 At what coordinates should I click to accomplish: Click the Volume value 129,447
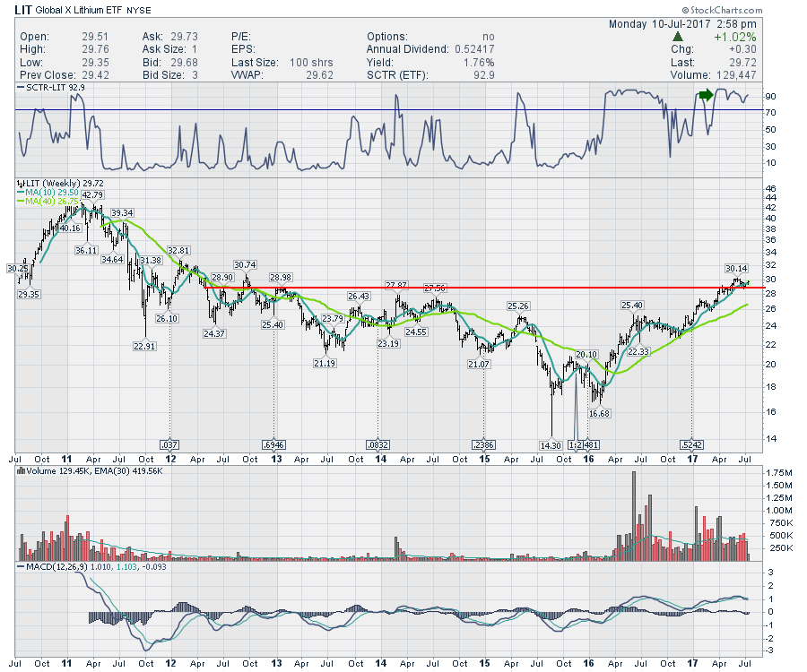[736, 75]
